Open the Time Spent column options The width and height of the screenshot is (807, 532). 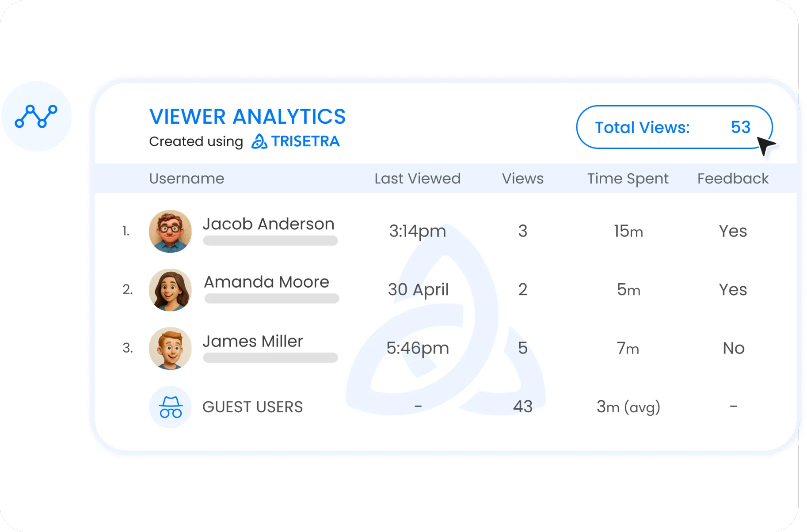[628, 179]
